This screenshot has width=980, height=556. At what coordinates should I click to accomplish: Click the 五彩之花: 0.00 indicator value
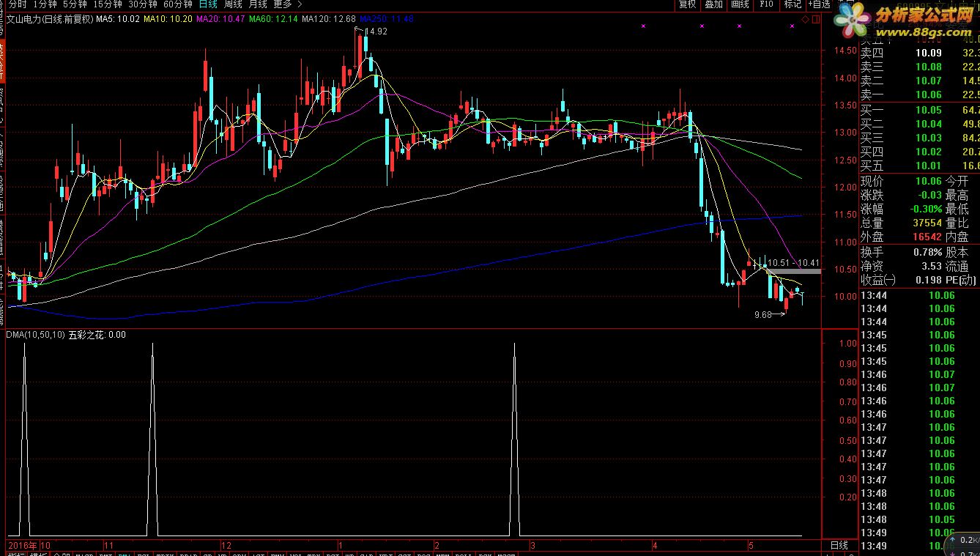tap(97, 335)
